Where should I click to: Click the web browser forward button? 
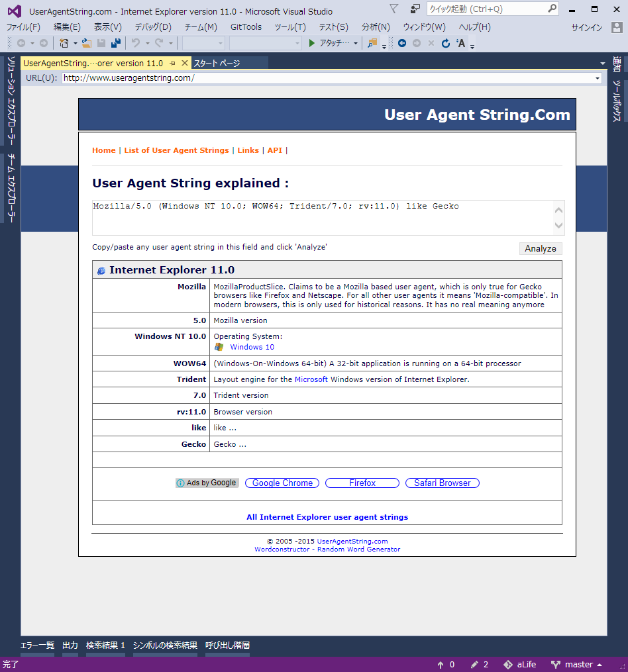417,43
